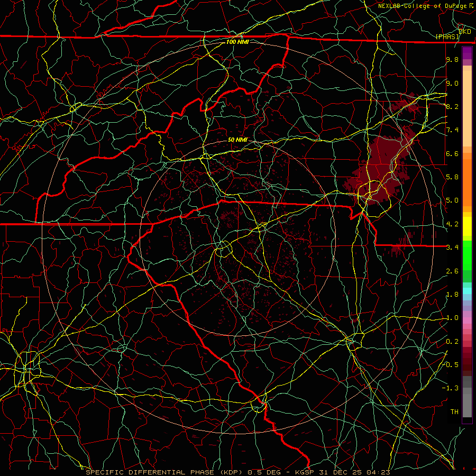
Task: Click the DKD product code label
Action: (465, 32)
